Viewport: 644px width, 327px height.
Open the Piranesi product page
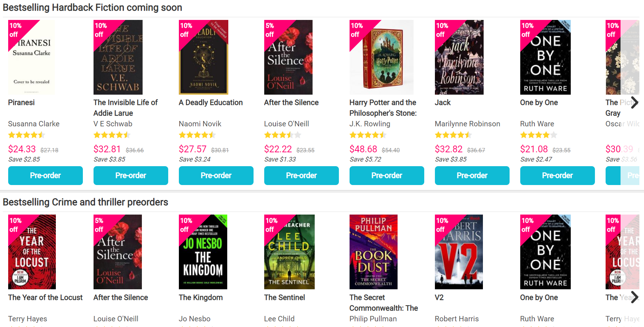pyautogui.click(x=21, y=102)
